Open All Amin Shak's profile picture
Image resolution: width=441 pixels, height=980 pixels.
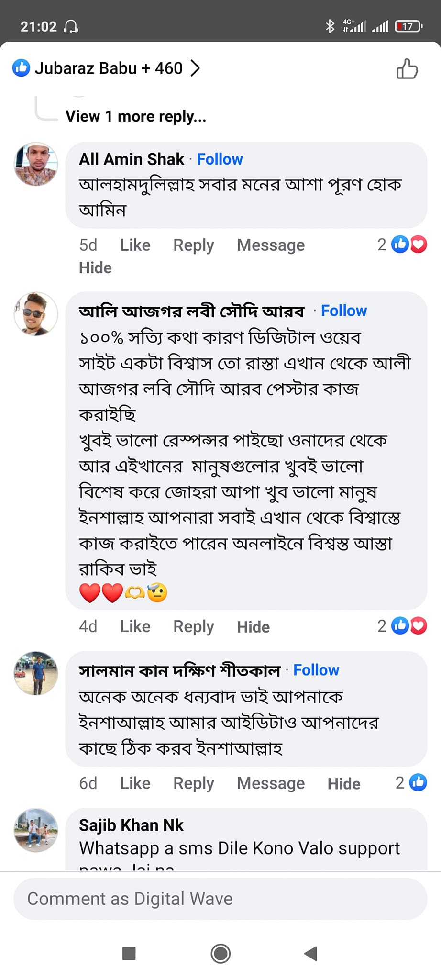36,164
